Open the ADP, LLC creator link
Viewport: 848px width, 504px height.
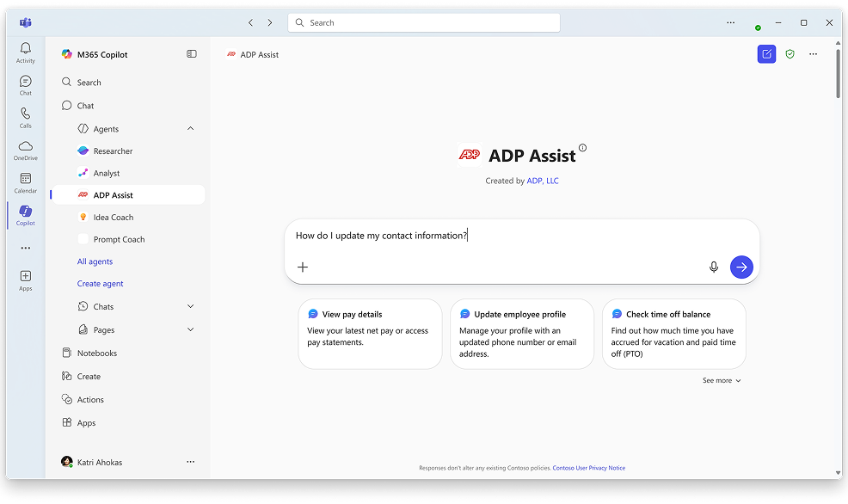click(x=543, y=181)
